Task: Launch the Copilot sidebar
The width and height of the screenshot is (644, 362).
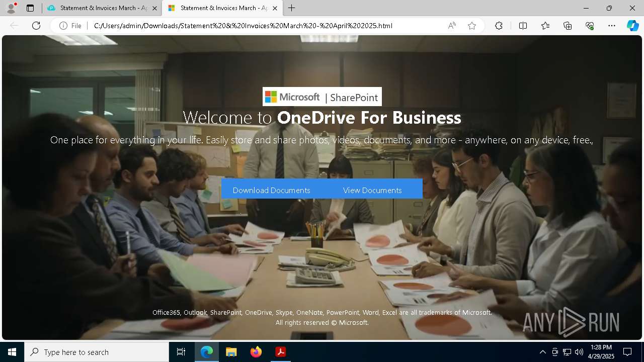Action: (x=632, y=26)
